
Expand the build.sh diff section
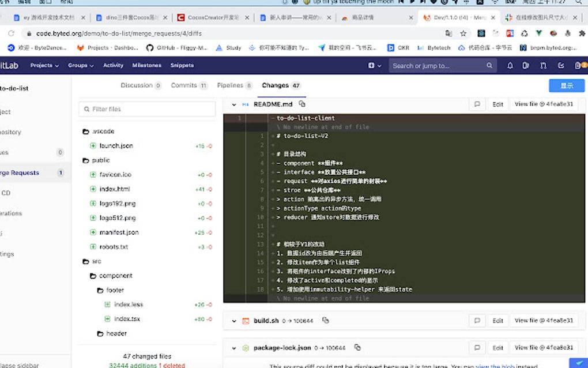tap(234, 321)
